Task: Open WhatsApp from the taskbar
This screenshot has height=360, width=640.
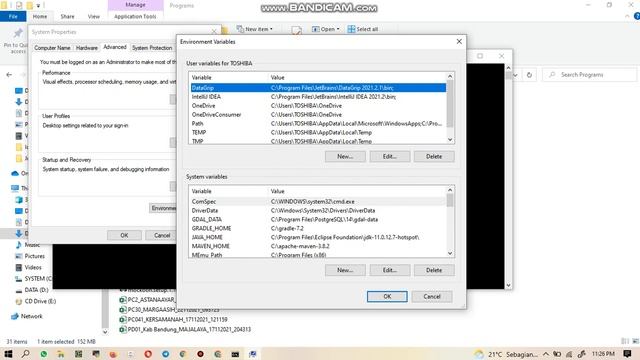Action: (x=43, y=354)
